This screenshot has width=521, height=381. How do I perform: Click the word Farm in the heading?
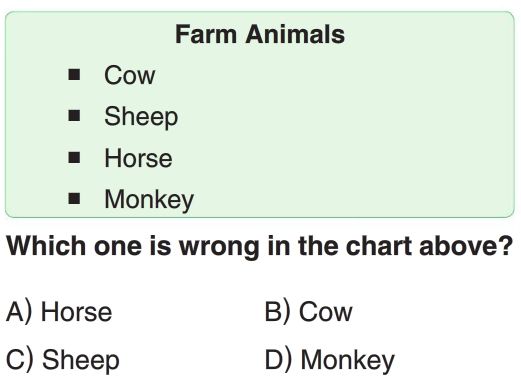(x=206, y=34)
